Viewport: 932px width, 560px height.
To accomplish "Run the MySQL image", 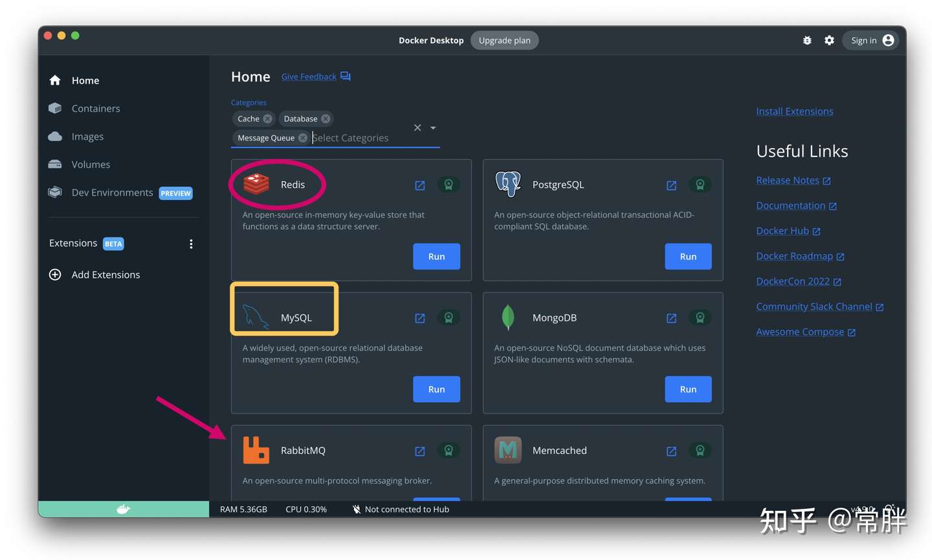I will pyautogui.click(x=437, y=389).
